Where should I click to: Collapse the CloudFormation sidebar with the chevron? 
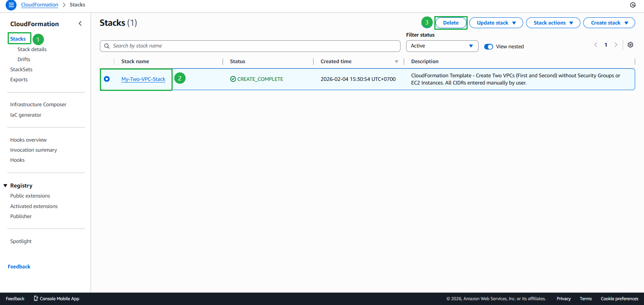[80, 23]
